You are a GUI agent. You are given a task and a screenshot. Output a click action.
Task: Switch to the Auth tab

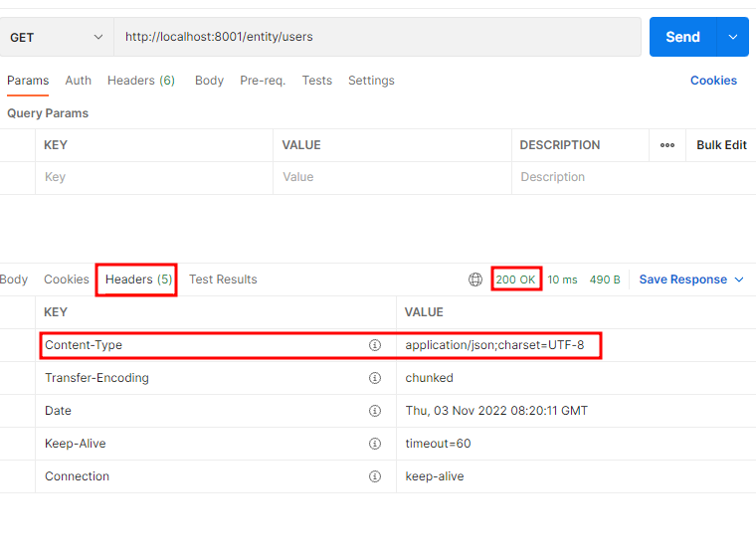click(79, 81)
